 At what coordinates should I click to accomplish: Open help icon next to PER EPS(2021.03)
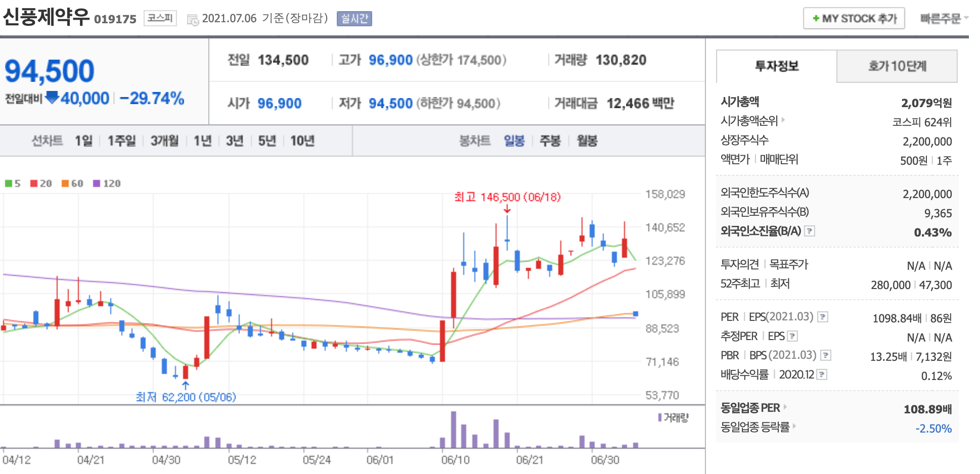pyautogui.click(x=823, y=317)
